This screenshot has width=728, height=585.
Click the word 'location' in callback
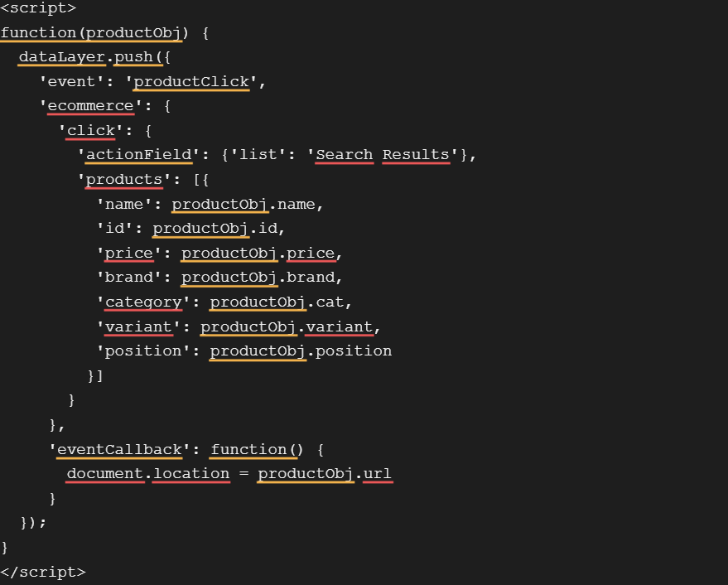(x=190, y=474)
